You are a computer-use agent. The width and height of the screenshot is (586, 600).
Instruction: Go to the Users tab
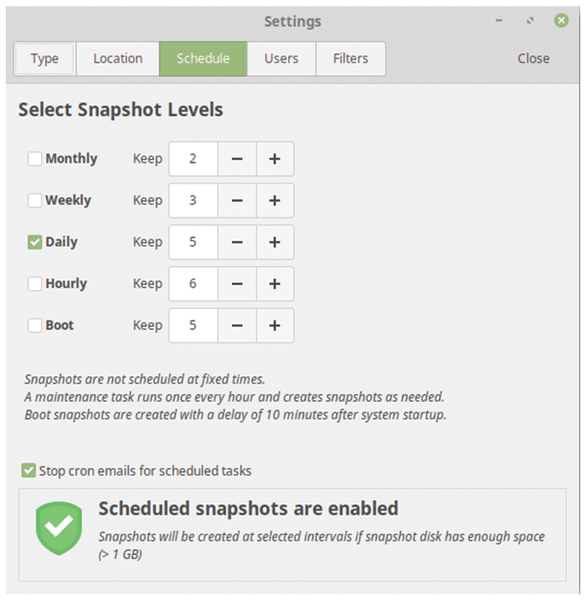click(x=281, y=59)
